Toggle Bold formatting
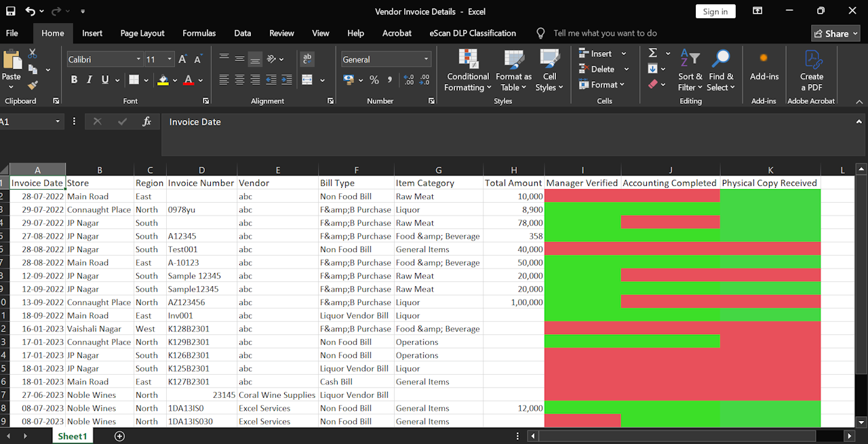The width and height of the screenshot is (868, 444). [x=74, y=80]
